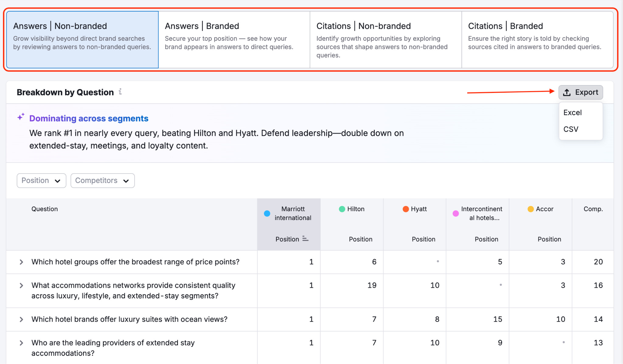
Task: Select the yellow dot beside Accor
Action: click(531, 209)
